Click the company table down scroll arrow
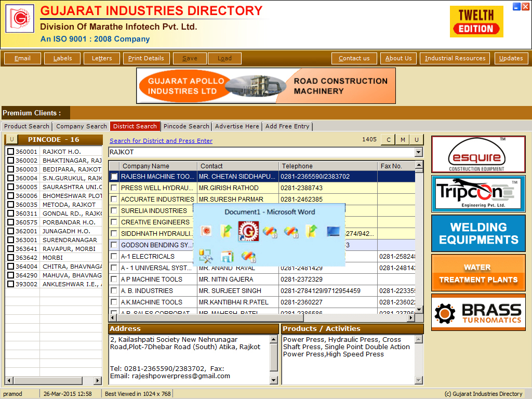The width and height of the screenshot is (532, 399). (x=419, y=310)
